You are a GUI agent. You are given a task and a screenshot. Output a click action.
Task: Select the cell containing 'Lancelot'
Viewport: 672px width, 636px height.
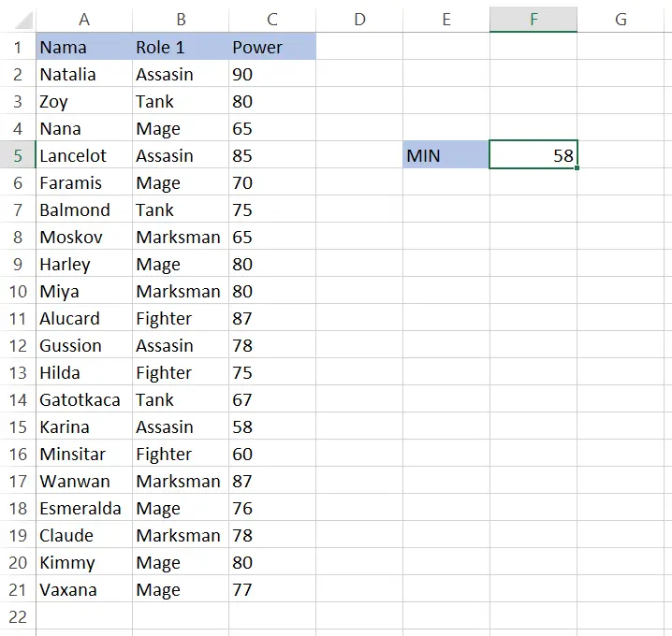84,154
